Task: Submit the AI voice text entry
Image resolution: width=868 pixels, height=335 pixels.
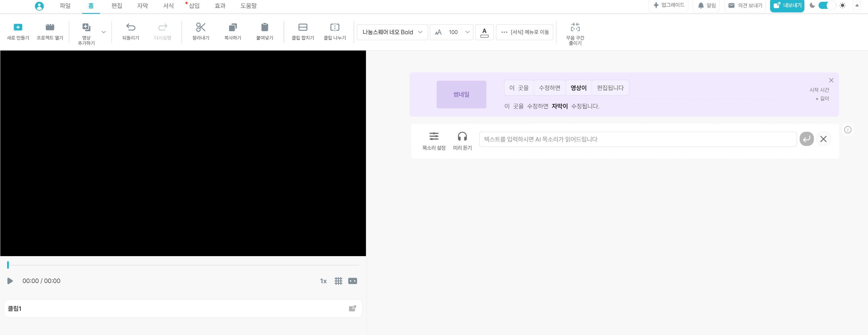Action: [x=807, y=139]
